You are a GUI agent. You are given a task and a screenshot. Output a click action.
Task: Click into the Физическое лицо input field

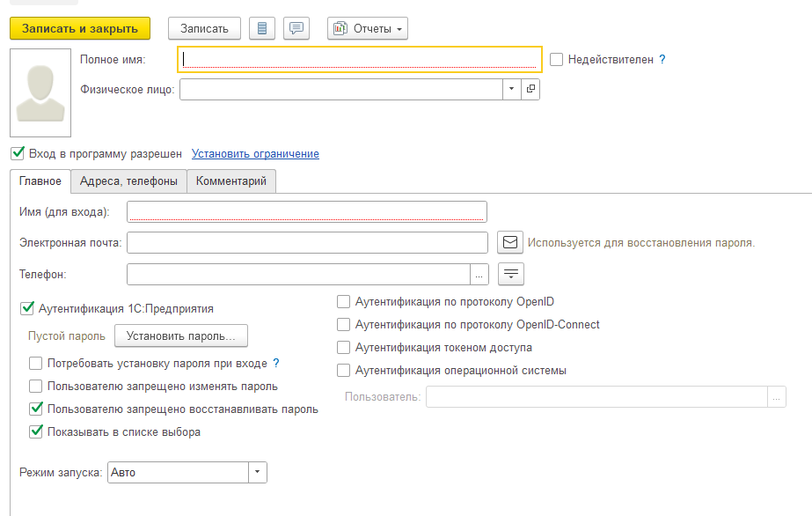coord(341,89)
